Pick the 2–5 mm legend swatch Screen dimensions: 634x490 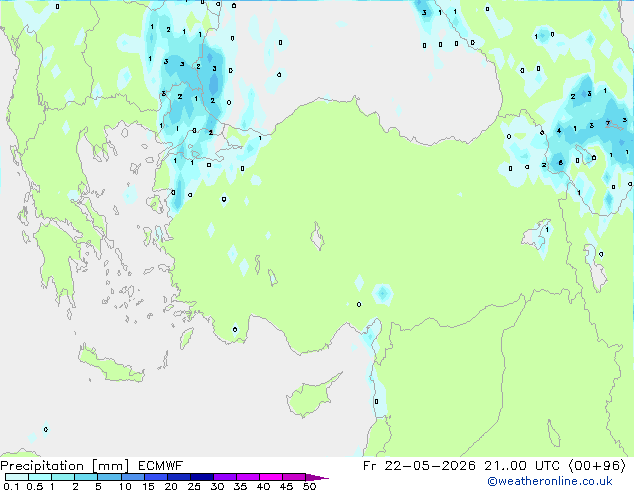(86, 477)
